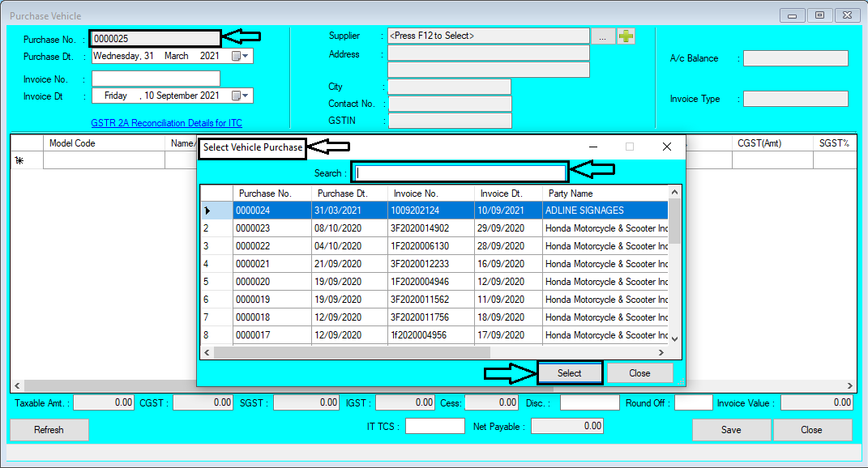Click the Net Payable field
Image resolution: width=868 pixels, height=468 pixels.
tap(567, 426)
